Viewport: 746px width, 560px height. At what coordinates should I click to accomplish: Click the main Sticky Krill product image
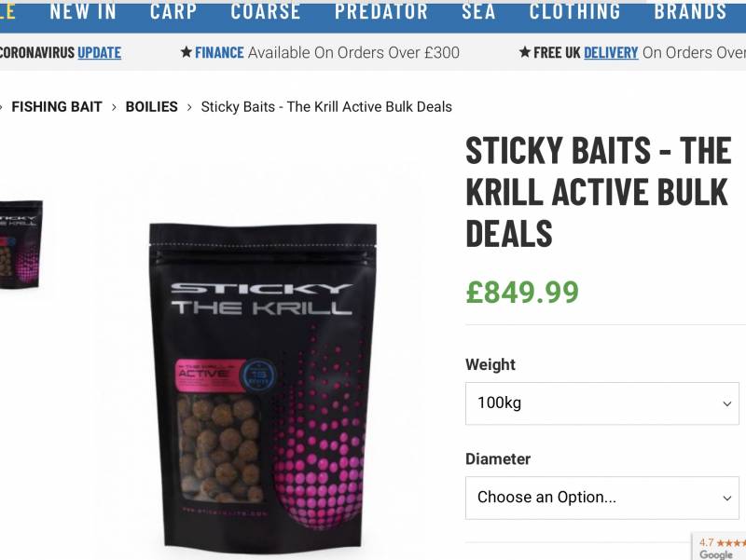264,385
